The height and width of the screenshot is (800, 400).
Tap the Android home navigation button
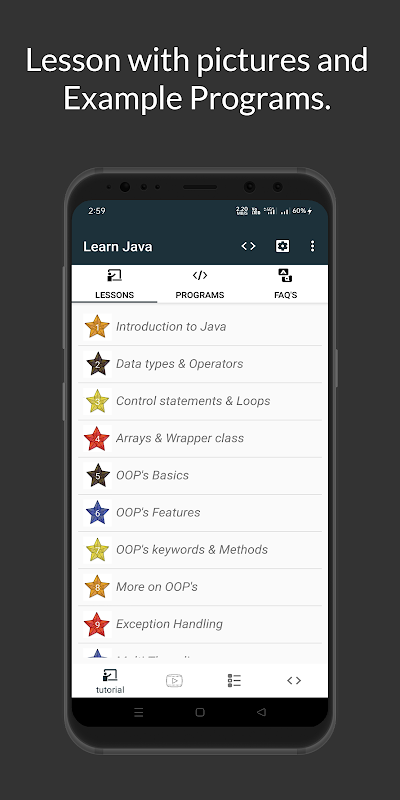200,712
